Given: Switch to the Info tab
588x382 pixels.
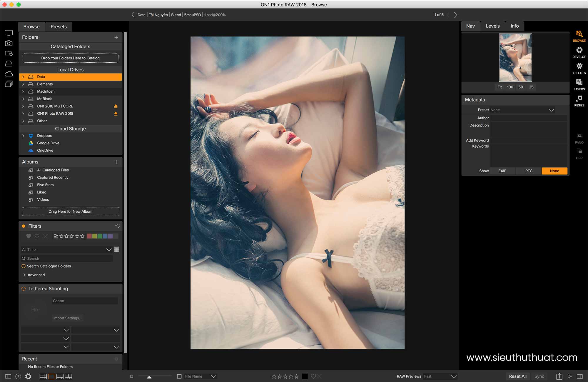Looking at the screenshot, I should (515, 26).
